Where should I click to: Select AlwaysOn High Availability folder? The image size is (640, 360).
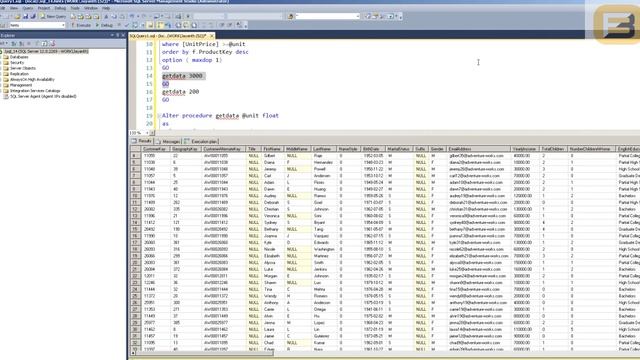pos(32,80)
